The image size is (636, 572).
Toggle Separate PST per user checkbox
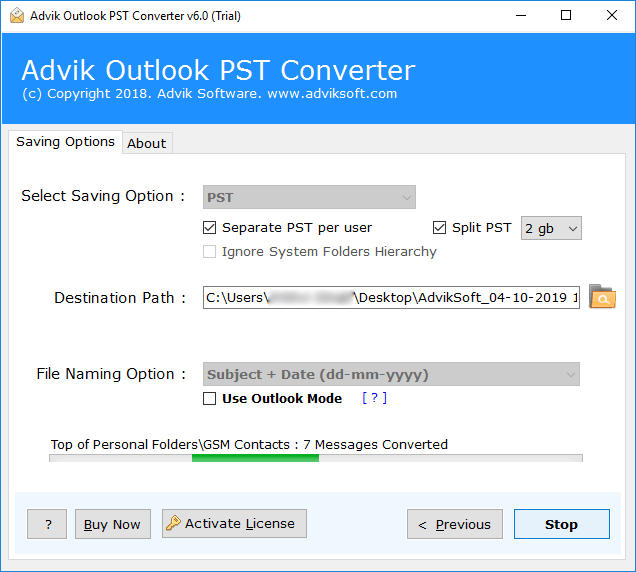pos(209,228)
